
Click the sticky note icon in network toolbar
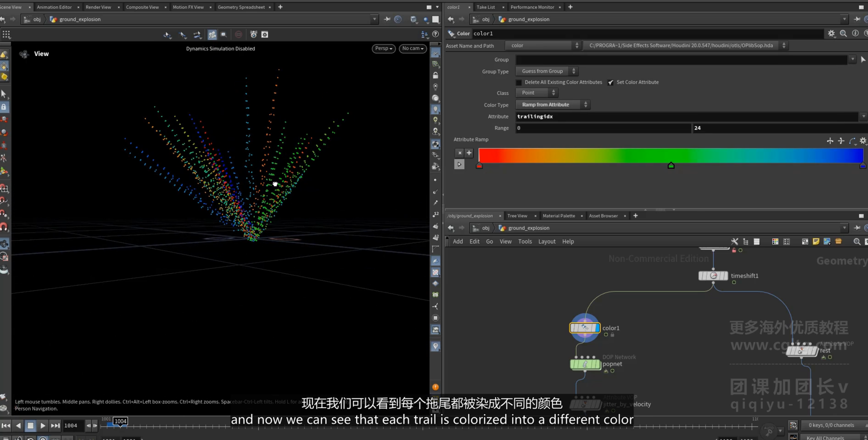pyautogui.click(x=816, y=241)
